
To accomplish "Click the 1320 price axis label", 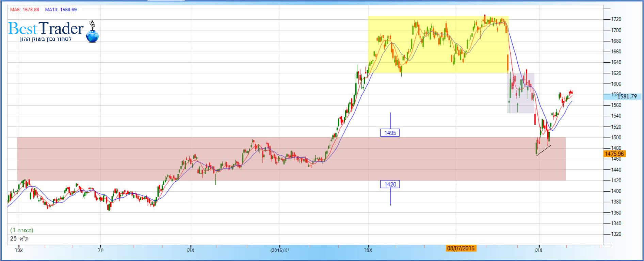I will pyautogui.click(x=616, y=234).
